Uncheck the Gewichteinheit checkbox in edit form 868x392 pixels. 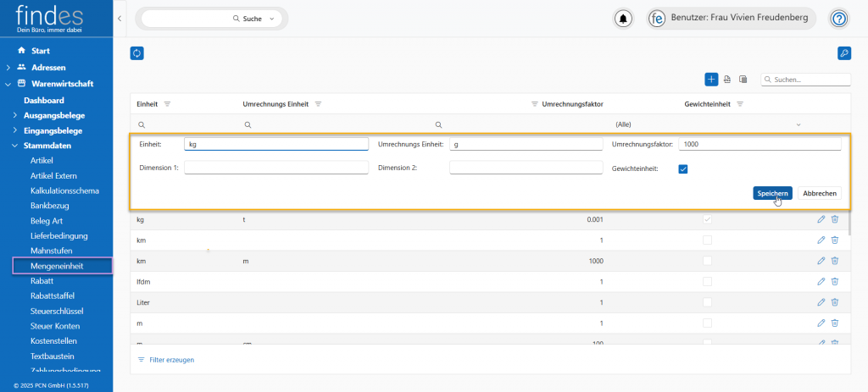tap(683, 168)
